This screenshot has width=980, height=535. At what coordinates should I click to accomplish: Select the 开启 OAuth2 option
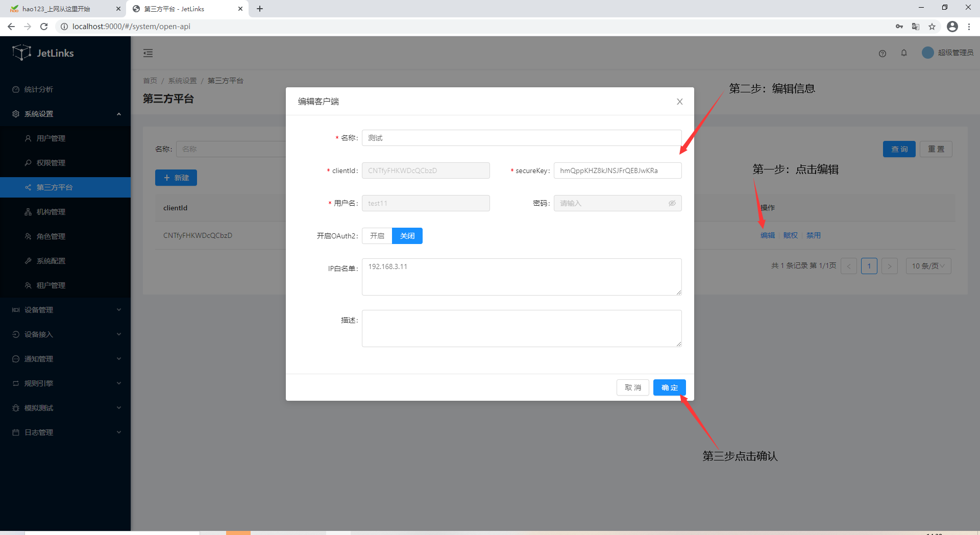[377, 236]
